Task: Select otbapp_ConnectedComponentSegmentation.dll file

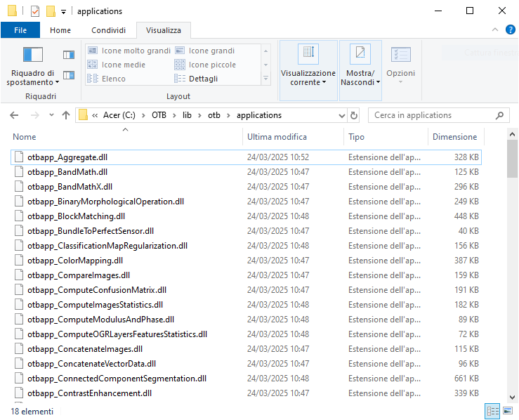Action: (247, 379)
